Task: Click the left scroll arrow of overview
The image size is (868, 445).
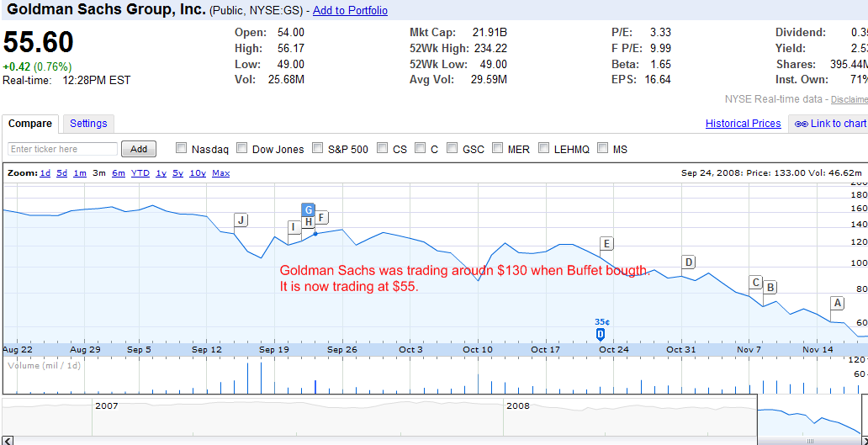Action: [8, 441]
